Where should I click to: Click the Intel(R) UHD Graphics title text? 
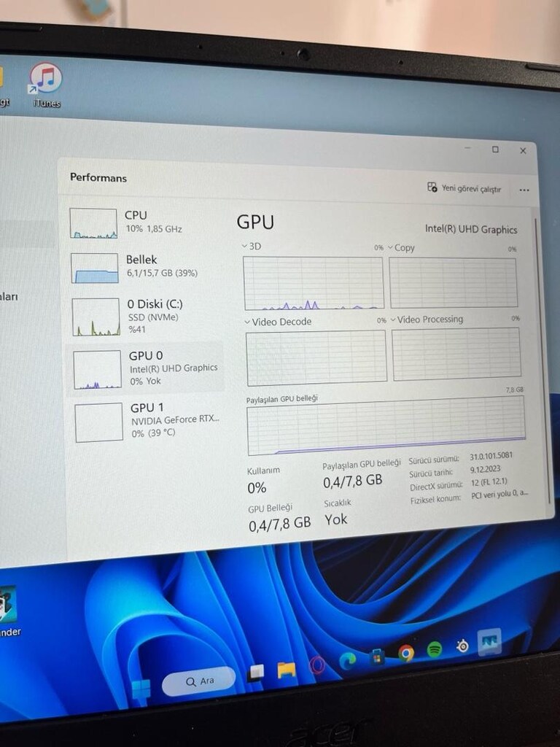pos(471,229)
